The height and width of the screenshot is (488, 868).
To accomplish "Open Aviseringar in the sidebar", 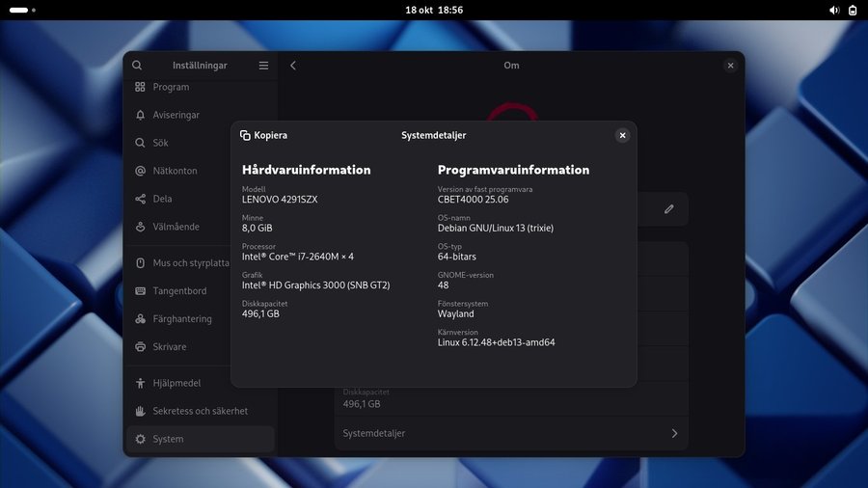I will click(176, 115).
